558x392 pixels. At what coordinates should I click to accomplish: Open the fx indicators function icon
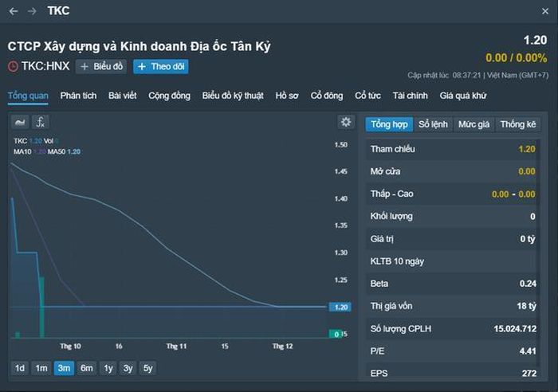41,122
